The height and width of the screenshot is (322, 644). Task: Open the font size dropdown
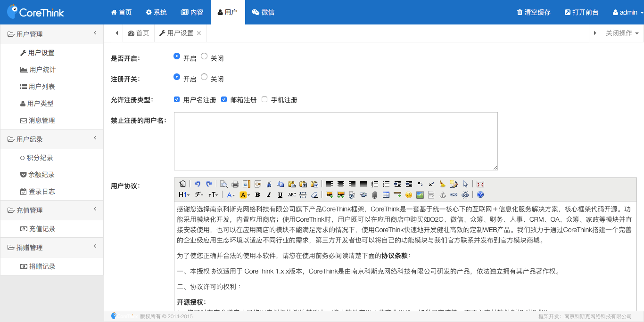[x=214, y=194]
